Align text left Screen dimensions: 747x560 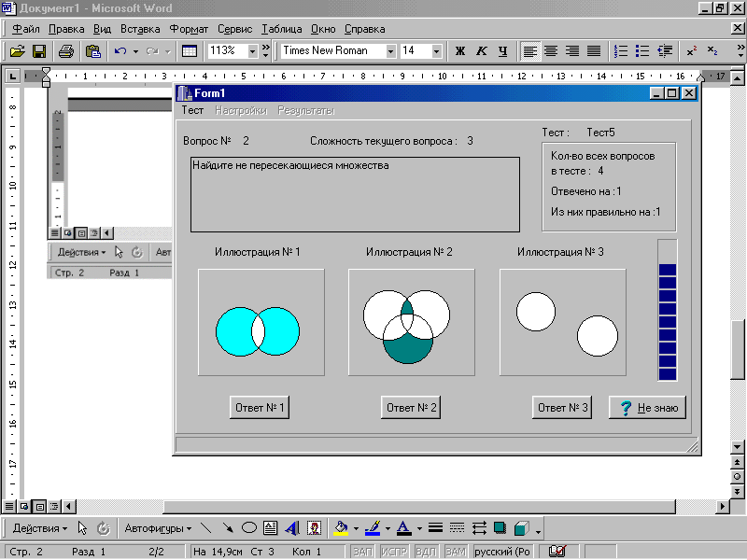(x=529, y=51)
